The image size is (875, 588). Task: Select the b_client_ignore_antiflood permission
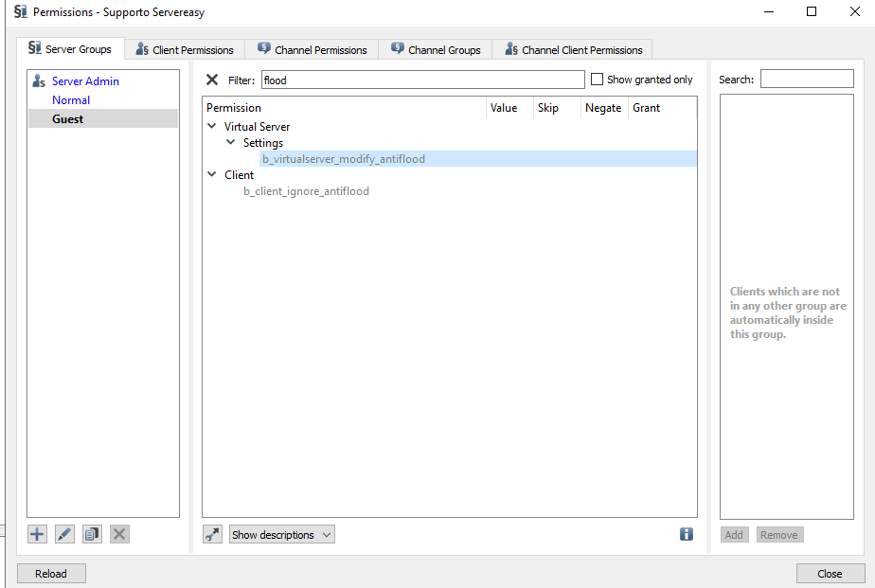[306, 191]
